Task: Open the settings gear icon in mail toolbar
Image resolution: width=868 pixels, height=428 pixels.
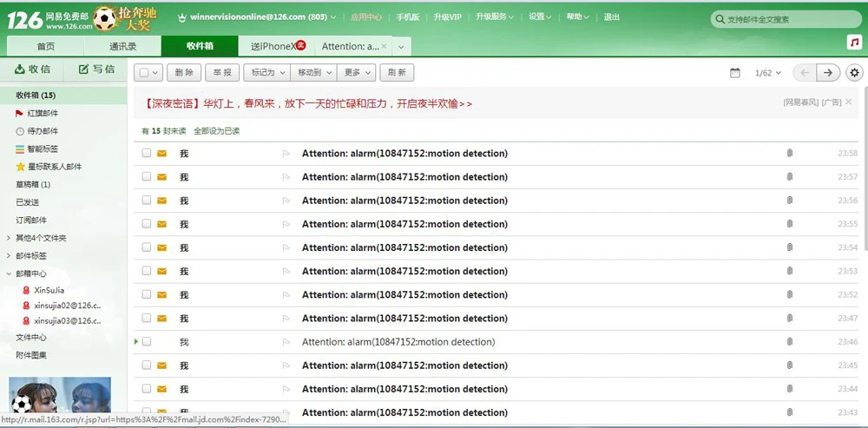Action: pyautogui.click(x=855, y=73)
